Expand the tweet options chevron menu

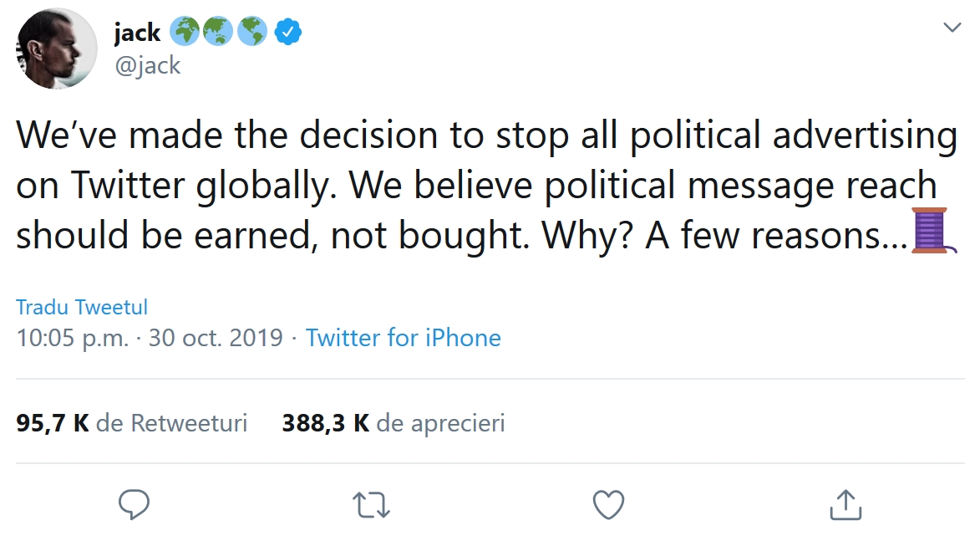952,28
